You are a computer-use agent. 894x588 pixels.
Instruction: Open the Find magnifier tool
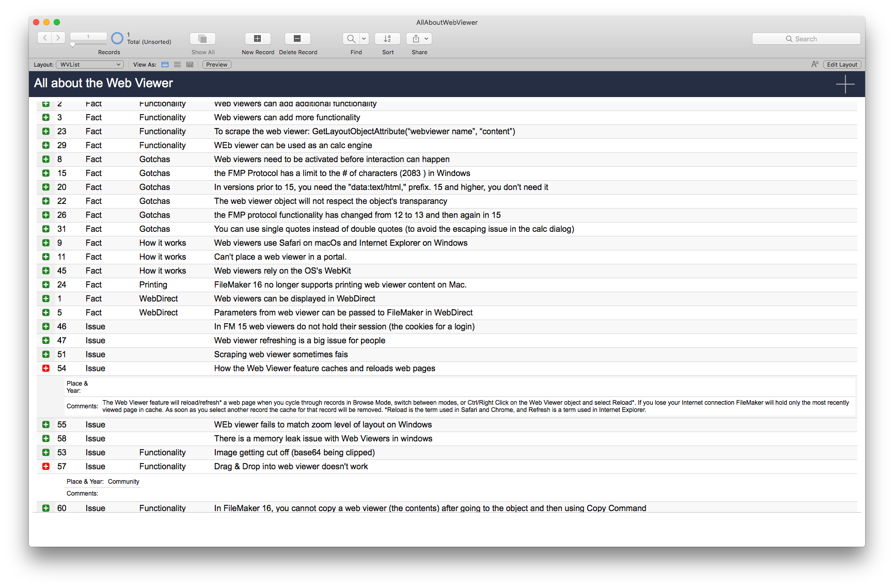tap(351, 39)
